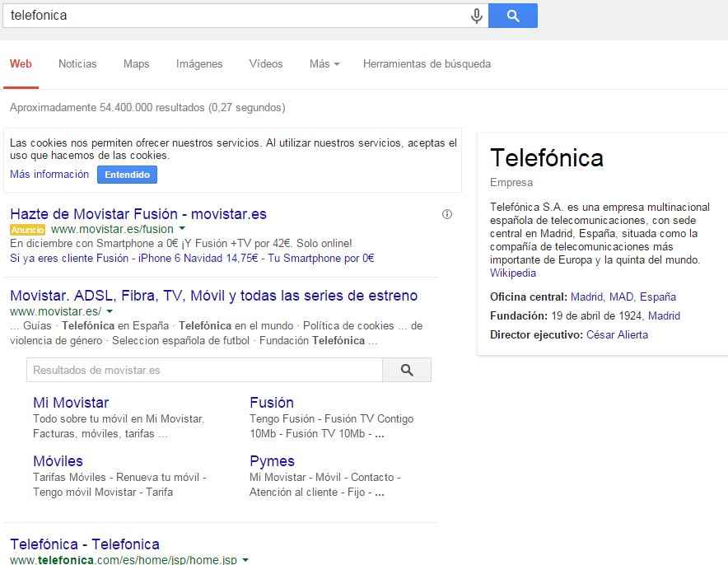Click the movistar.es site search magnifier
The width and height of the screenshot is (728, 565).
tap(407, 370)
